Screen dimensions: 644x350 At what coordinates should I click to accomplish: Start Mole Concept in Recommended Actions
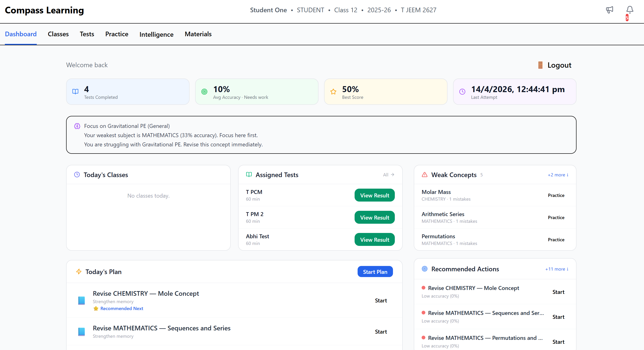[x=558, y=292]
